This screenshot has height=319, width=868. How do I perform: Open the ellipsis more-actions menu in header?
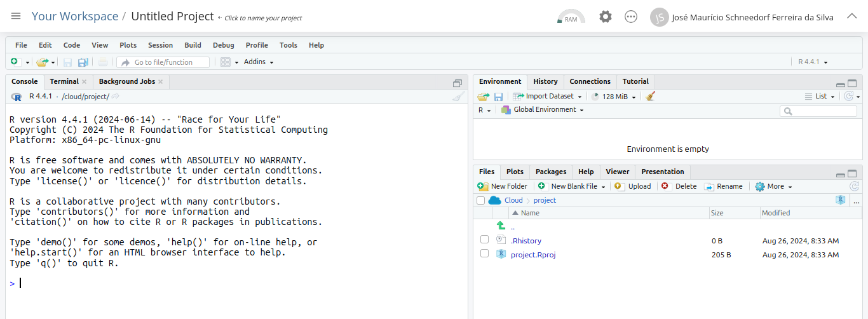[631, 17]
